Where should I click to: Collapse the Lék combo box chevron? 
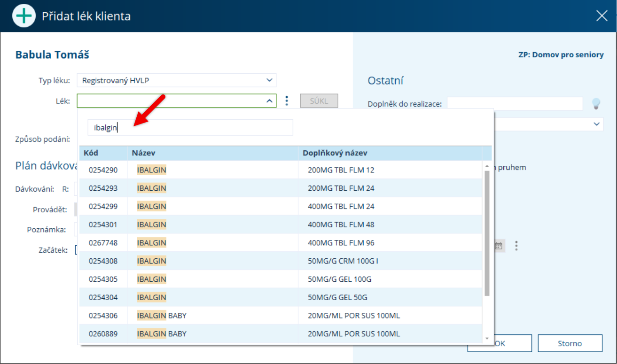269,101
